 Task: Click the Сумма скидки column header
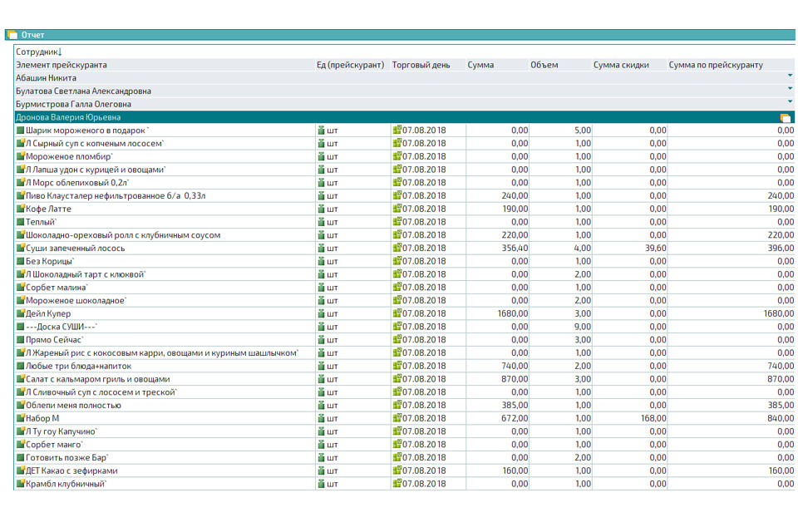(621, 65)
